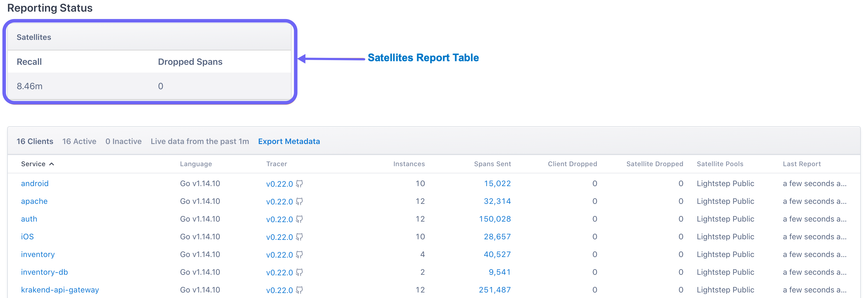Filter by 16 Active clients
The height and width of the screenshot is (298, 868).
pyautogui.click(x=79, y=142)
